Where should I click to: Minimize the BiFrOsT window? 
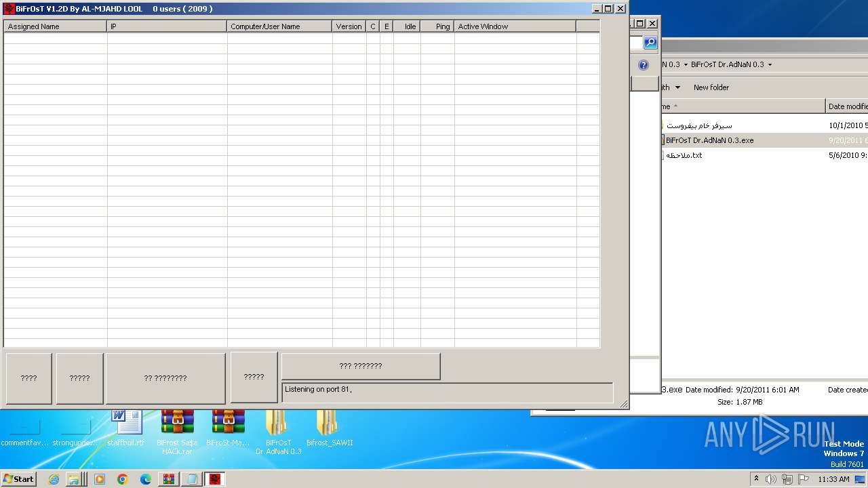597,9
